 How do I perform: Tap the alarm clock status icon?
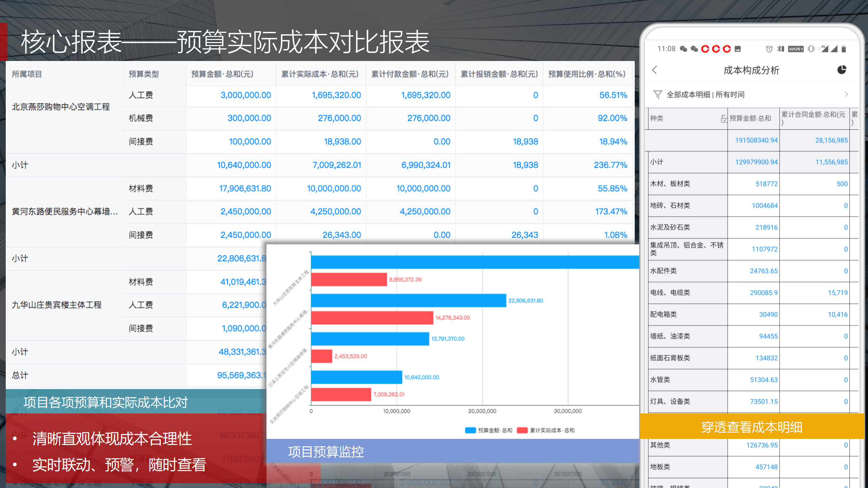[769, 49]
